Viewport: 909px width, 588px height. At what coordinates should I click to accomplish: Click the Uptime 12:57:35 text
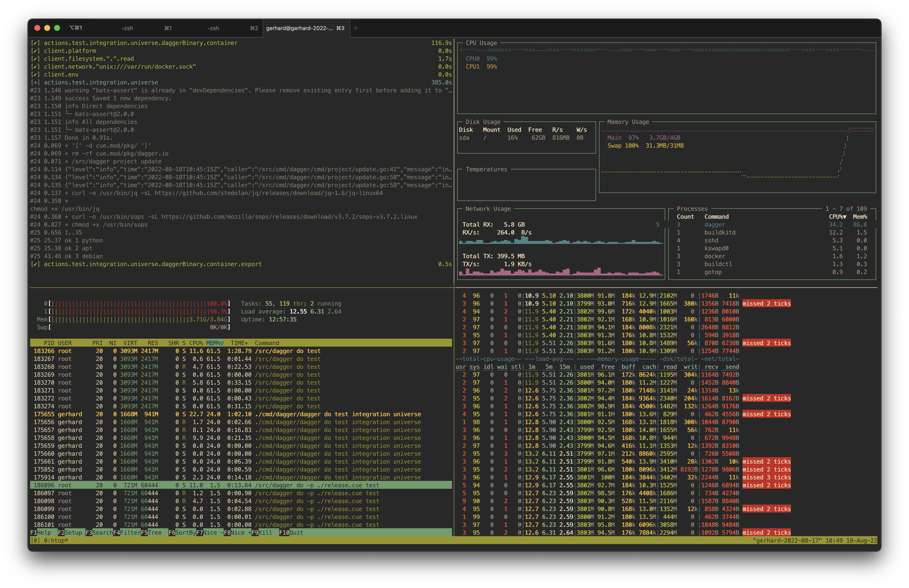(x=269, y=319)
